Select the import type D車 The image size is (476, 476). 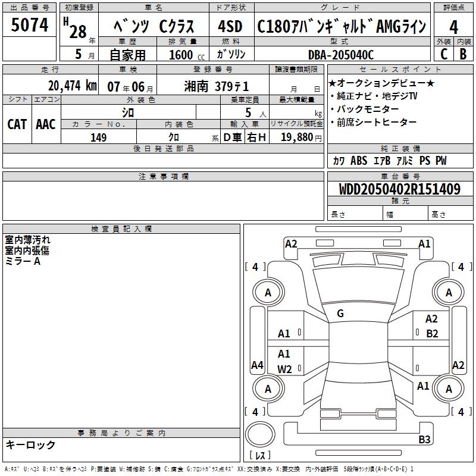click(233, 137)
